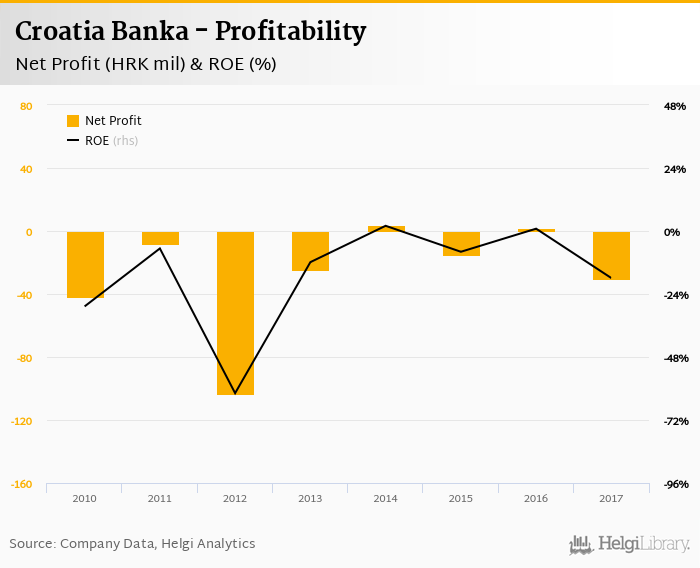Select the 2013 Net Profit bar
The width and height of the screenshot is (700, 568).
(310, 251)
